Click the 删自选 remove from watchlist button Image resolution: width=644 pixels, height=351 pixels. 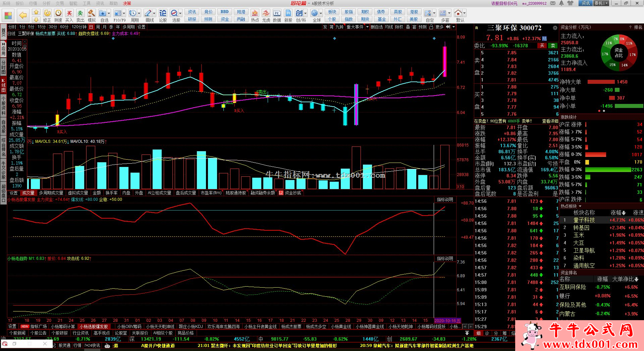(x=377, y=27)
